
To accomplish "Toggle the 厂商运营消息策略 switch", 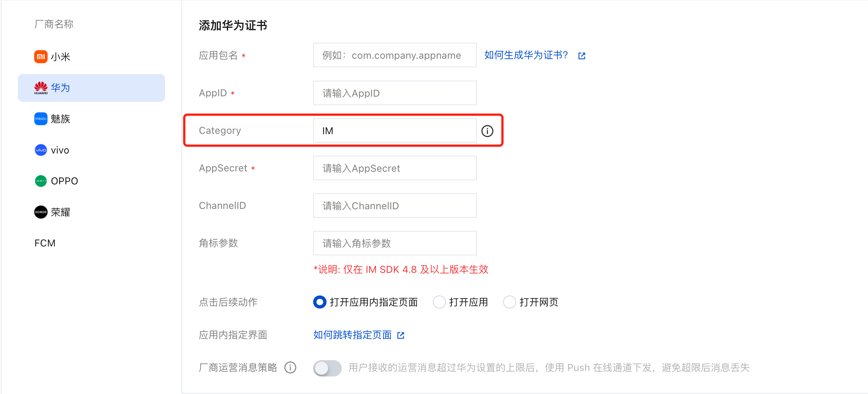I will pos(327,368).
